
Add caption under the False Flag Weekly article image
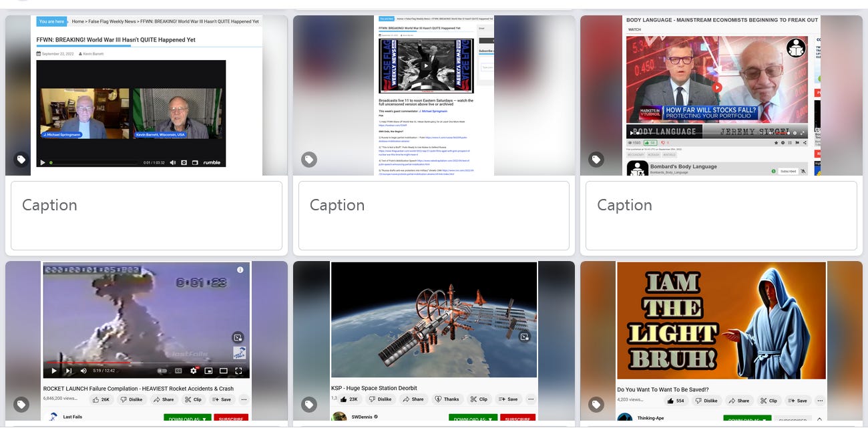(x=434, y=216)
